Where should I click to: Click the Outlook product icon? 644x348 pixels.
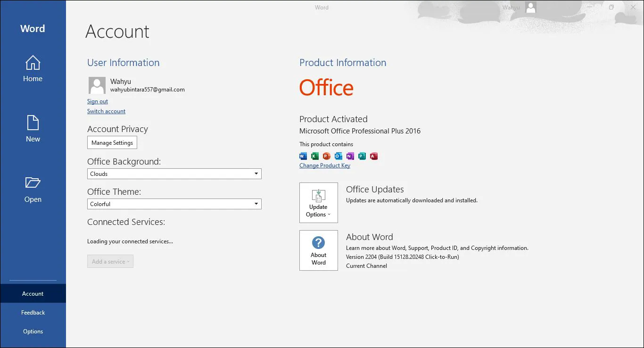point(338,156)
